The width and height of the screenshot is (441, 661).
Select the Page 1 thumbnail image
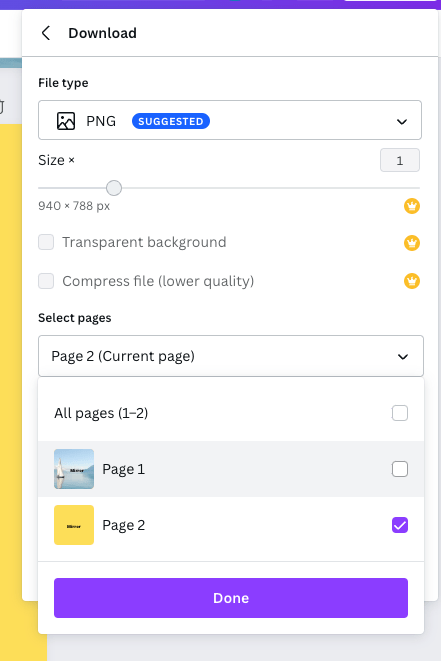(74, 469)
